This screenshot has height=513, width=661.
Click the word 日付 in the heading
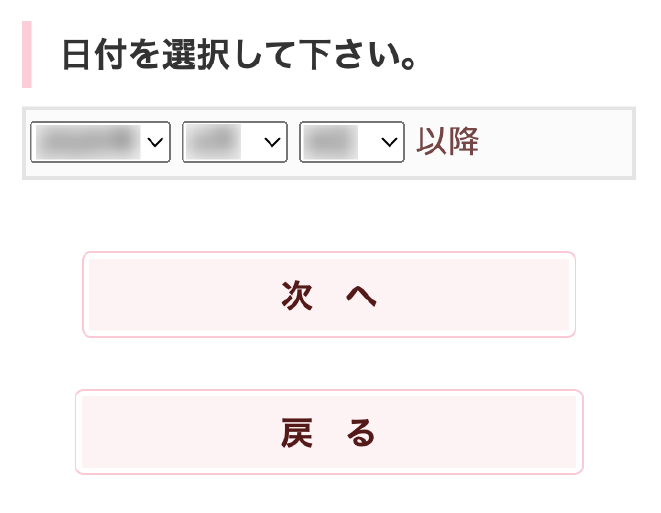(90, 55)
